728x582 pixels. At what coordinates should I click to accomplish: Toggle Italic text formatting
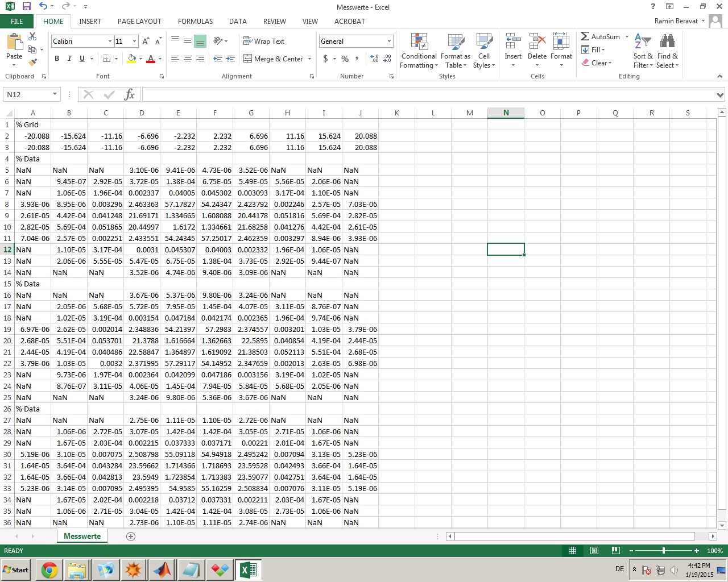click(x=69, y=59)
